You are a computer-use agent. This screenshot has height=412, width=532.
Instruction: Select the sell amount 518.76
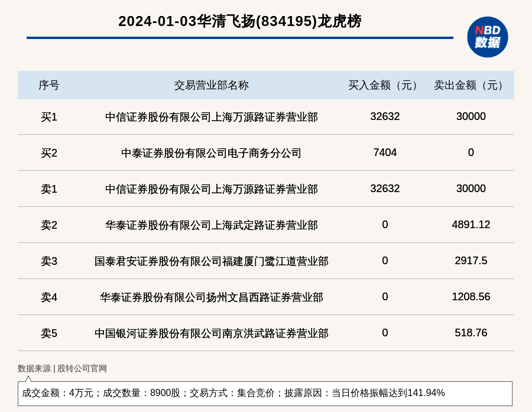coord(471,333)
